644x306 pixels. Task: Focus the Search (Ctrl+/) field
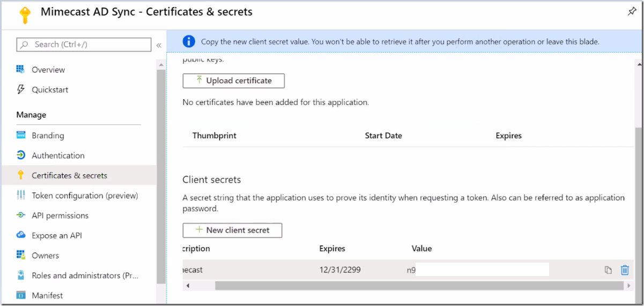tap(84, 44)
